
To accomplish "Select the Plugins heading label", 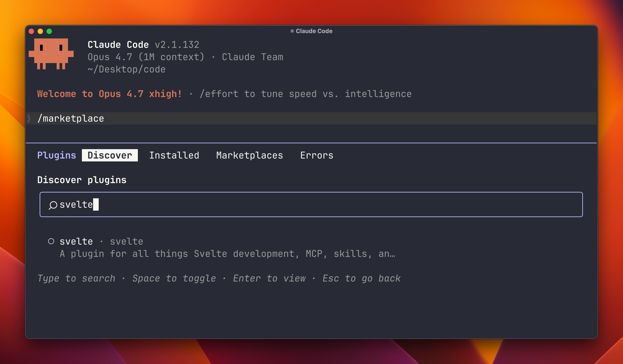I will 57,155.
